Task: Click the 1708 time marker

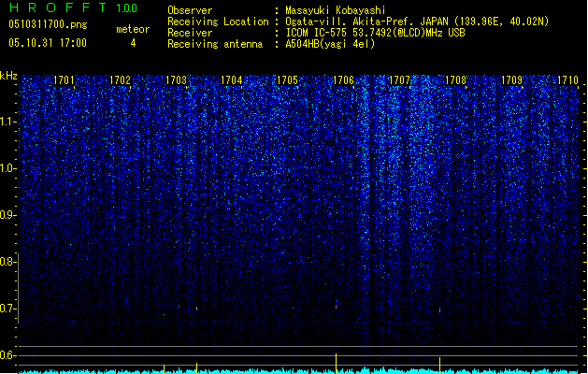Action: click(455, 79)
